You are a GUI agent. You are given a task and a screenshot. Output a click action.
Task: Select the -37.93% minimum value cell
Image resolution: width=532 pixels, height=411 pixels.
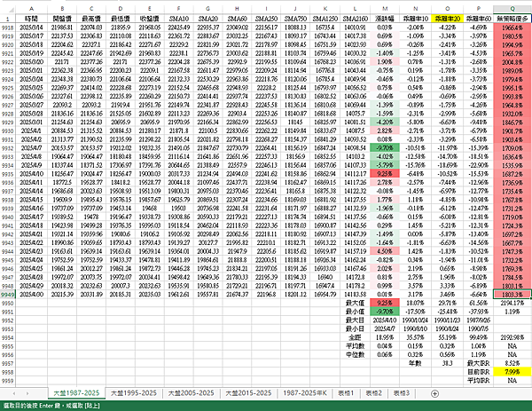479,312
